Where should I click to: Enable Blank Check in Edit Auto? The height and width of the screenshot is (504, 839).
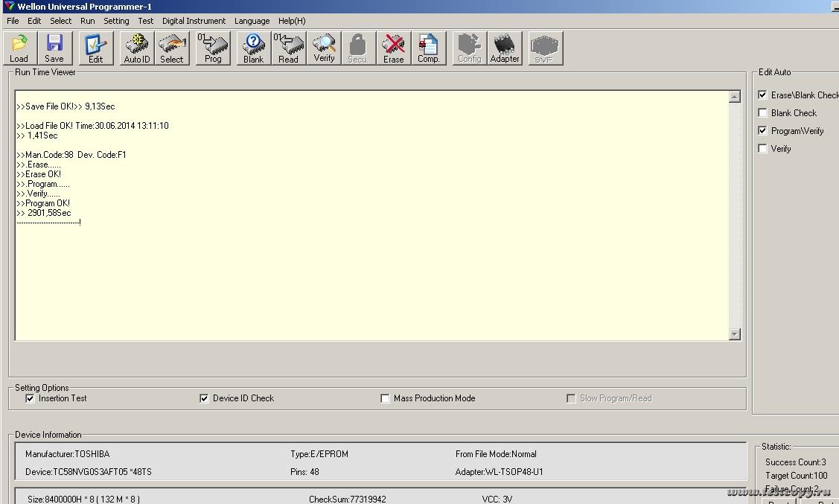coord(762,113)
